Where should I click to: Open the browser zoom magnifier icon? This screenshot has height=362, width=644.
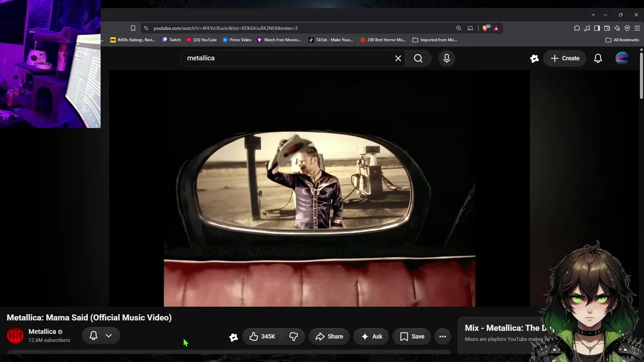click(458, 28)
